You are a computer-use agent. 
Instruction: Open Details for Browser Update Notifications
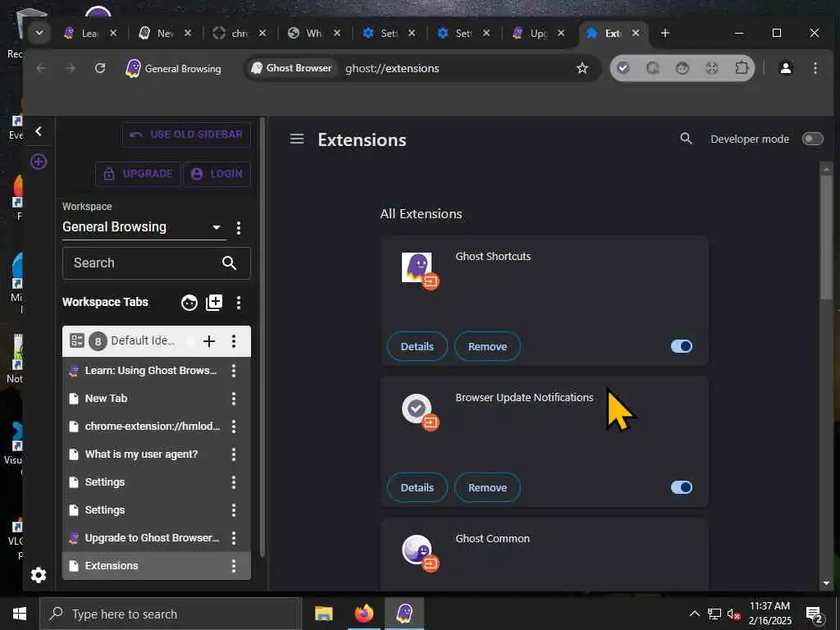(x=418, y=487)
